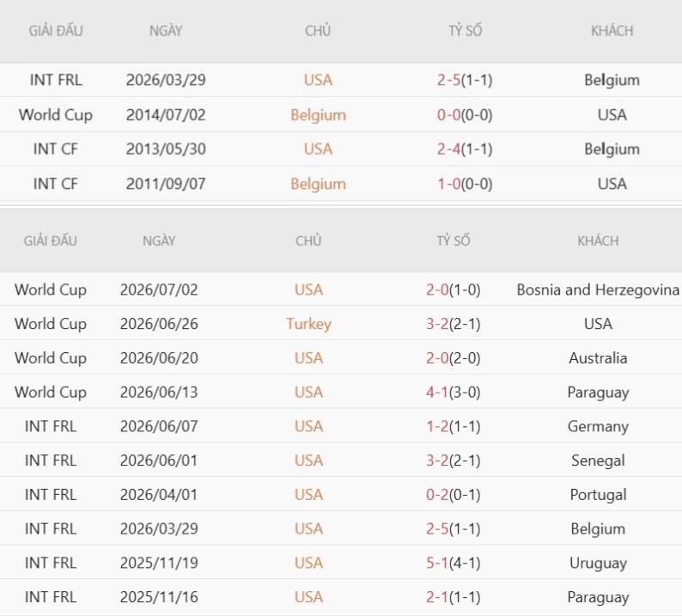Open Turkey home team
This screenshot has width=682, height=616.
tap(308, 324)
